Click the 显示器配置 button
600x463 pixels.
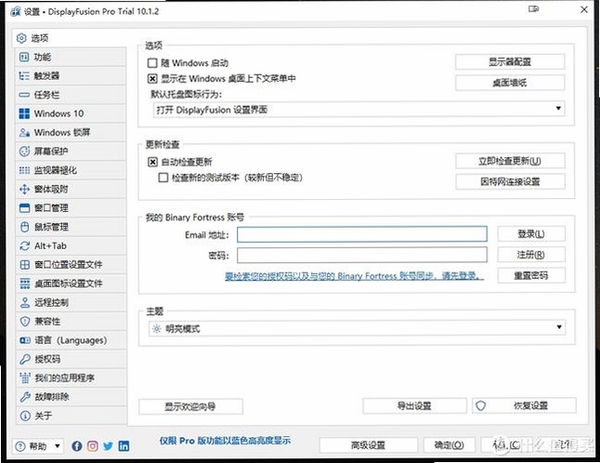click(510, 62)
